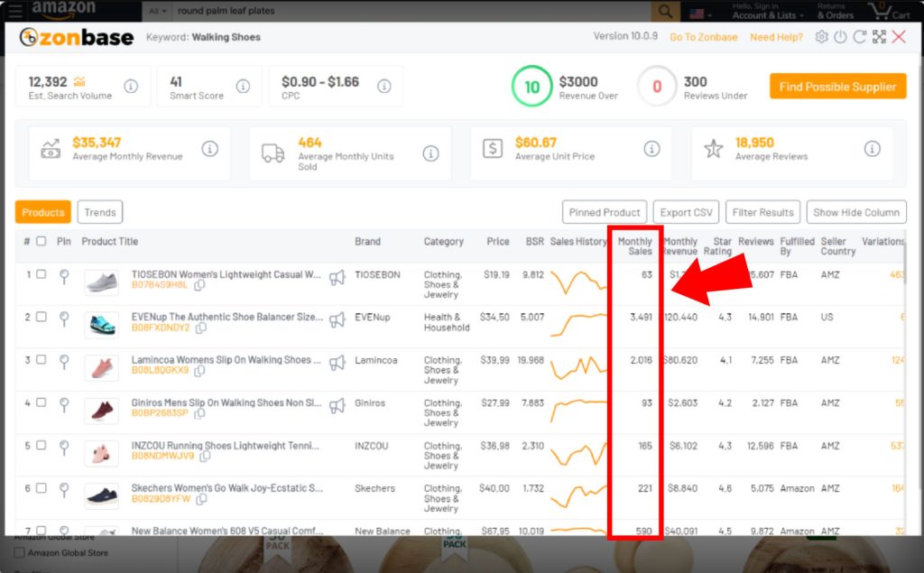This screenshot has height=573, width=924.
Task: Check the select-all checkbox in table header
Action: coord(42,242)
